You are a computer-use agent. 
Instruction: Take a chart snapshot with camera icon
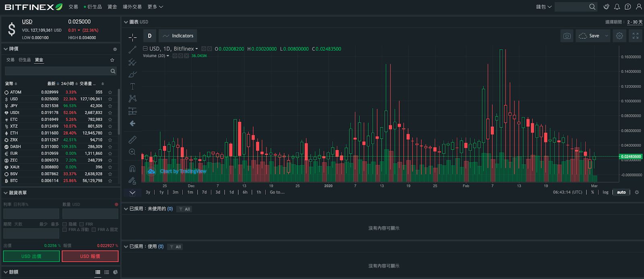coord(567,36)
